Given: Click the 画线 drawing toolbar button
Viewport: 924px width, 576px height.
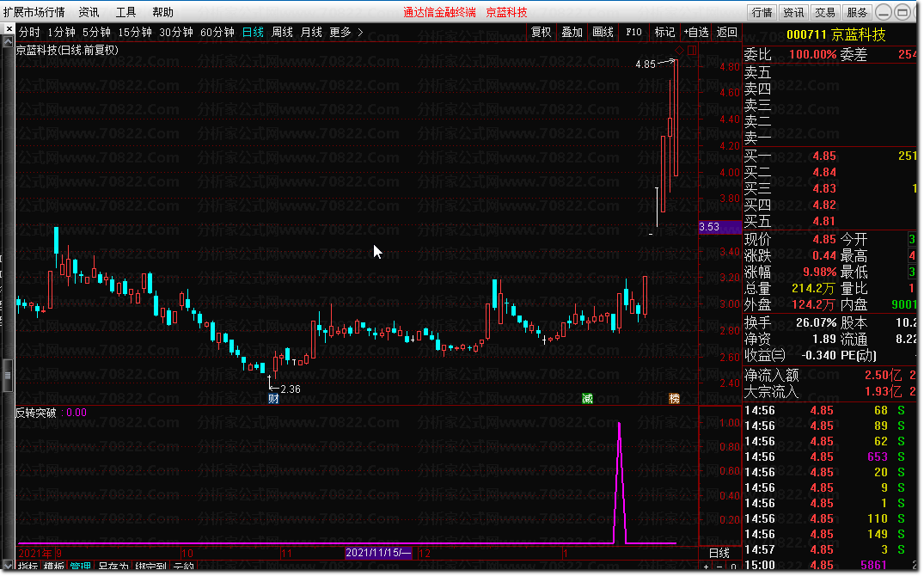Looking at the screenshot, I should coord(603,32).
